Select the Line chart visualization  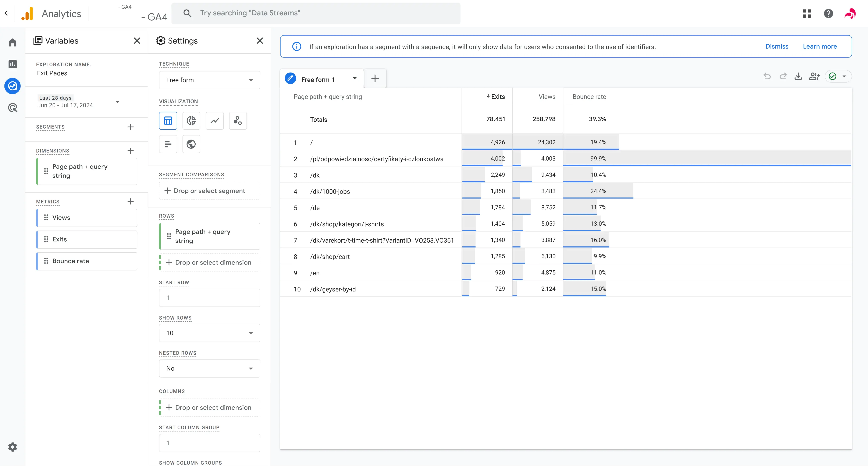[x=215, y=121]
